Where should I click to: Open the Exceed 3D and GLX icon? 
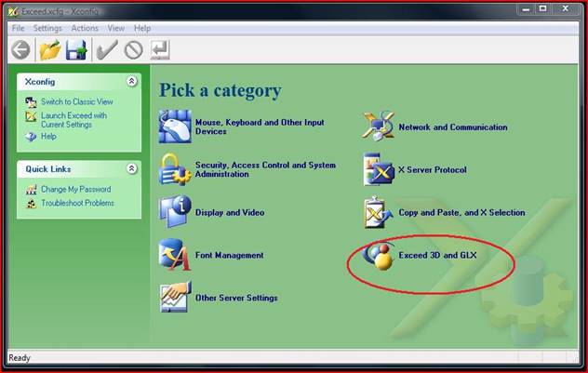379,255
